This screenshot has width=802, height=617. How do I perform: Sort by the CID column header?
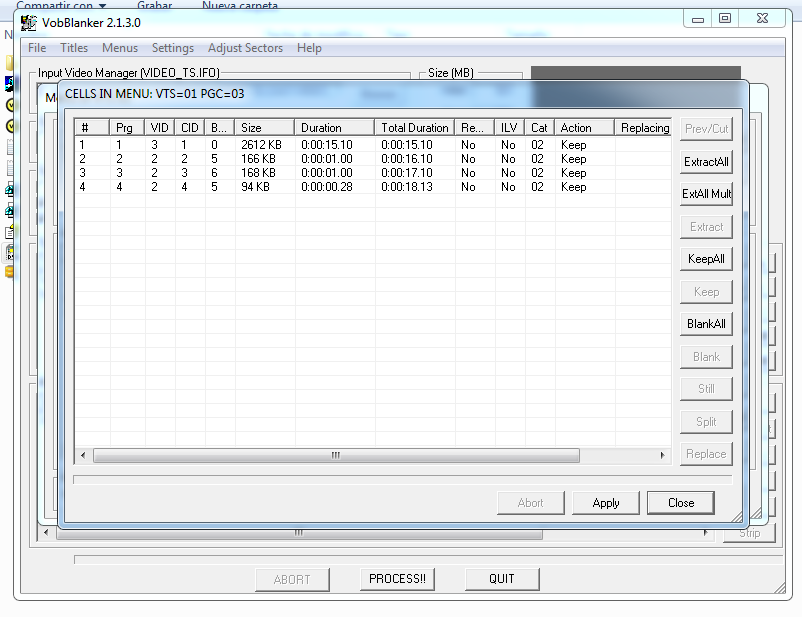coord(190,128)
